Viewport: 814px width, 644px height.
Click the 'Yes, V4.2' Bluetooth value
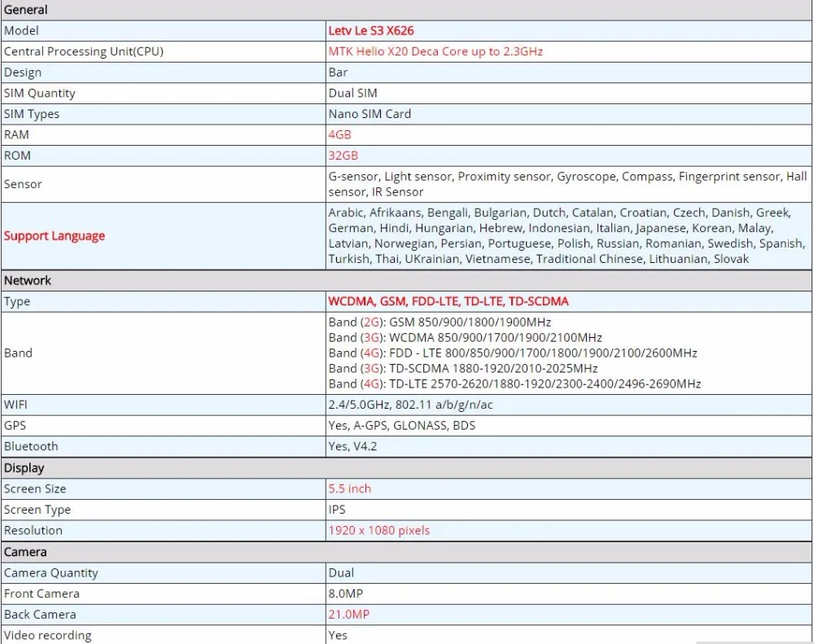tap(352, 446)
